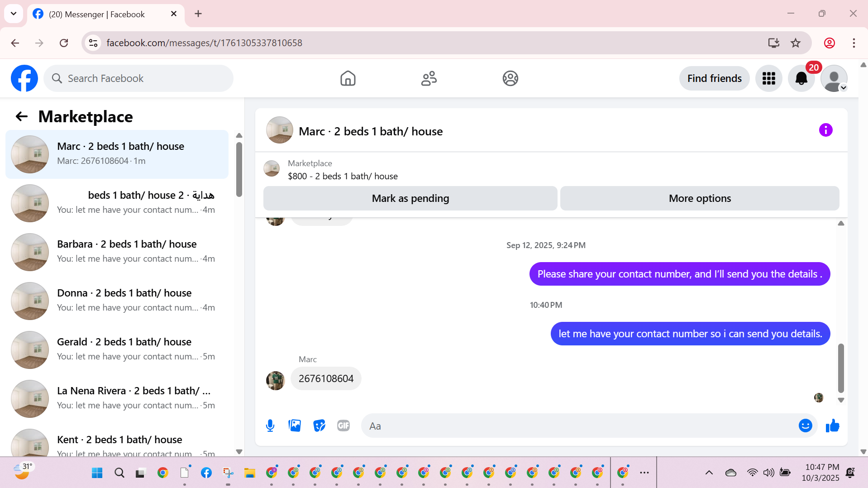Attach a photo with the image icon
Screen dimensions: 868x488
[295, 426]
